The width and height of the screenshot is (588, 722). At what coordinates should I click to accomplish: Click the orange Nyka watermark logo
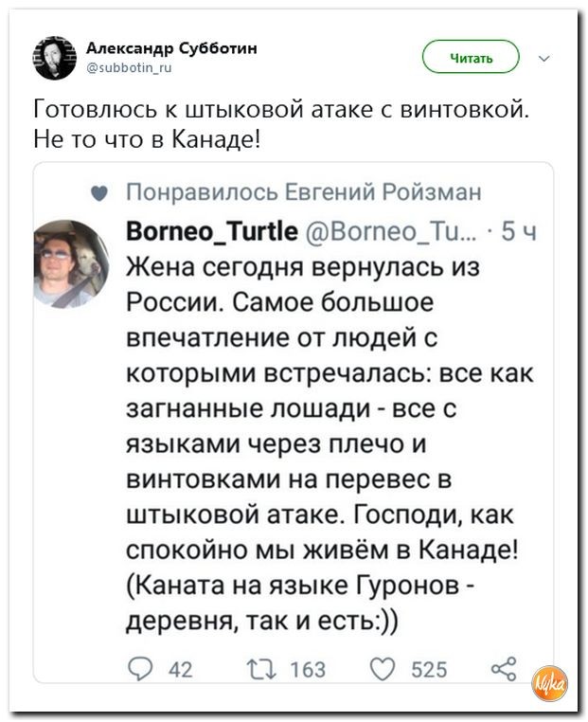click(550, 683)
